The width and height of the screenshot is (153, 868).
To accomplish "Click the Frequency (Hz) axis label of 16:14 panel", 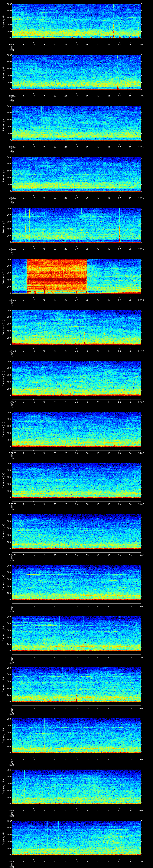I will [x=3, y=21].
